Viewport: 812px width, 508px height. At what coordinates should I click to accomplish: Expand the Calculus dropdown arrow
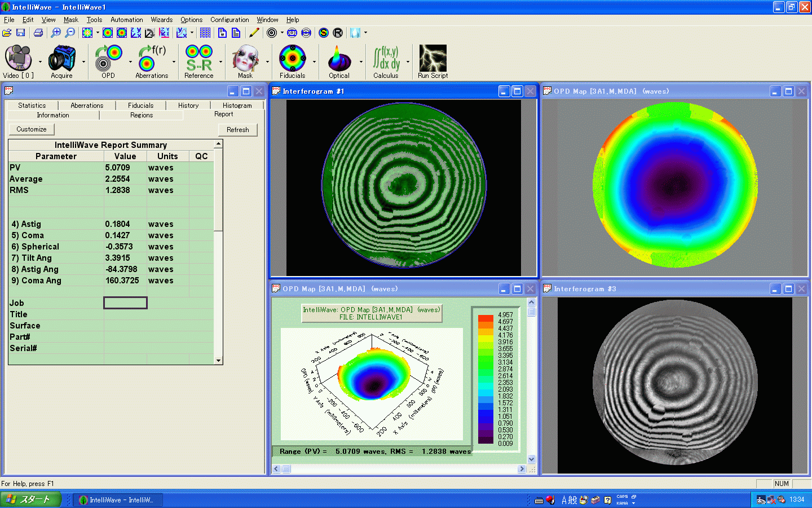[408, 62]
